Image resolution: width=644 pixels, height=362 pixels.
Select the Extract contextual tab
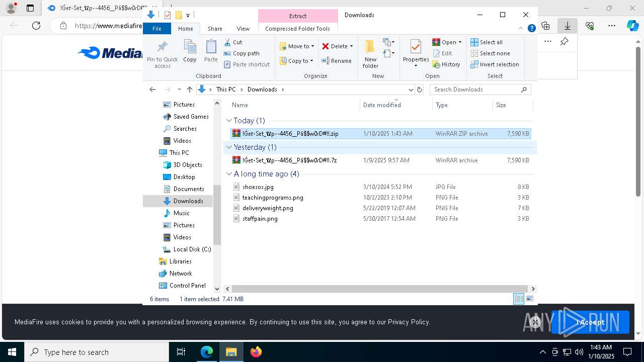[298, 16]
